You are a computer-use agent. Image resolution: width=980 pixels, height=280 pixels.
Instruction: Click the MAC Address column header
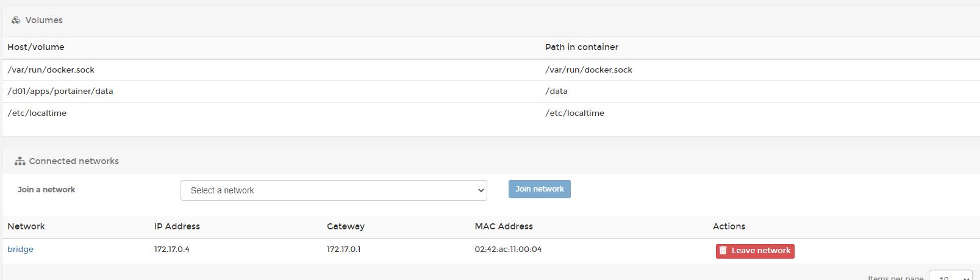tap(504, 226)
